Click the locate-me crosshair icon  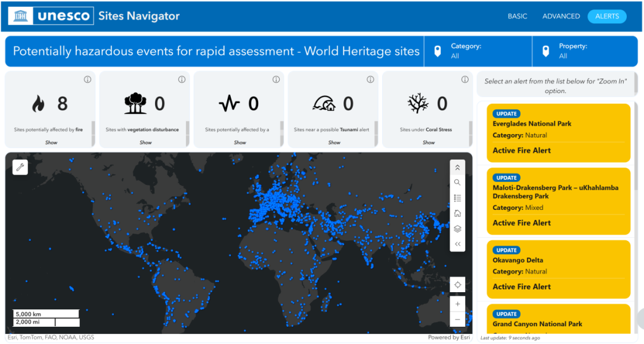(457, 285)
